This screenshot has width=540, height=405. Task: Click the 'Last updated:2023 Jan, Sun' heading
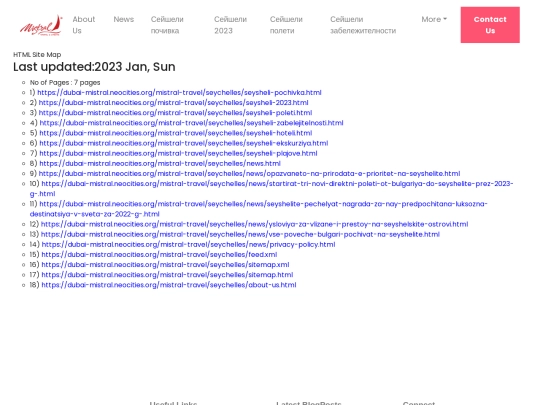pos(94,67)
